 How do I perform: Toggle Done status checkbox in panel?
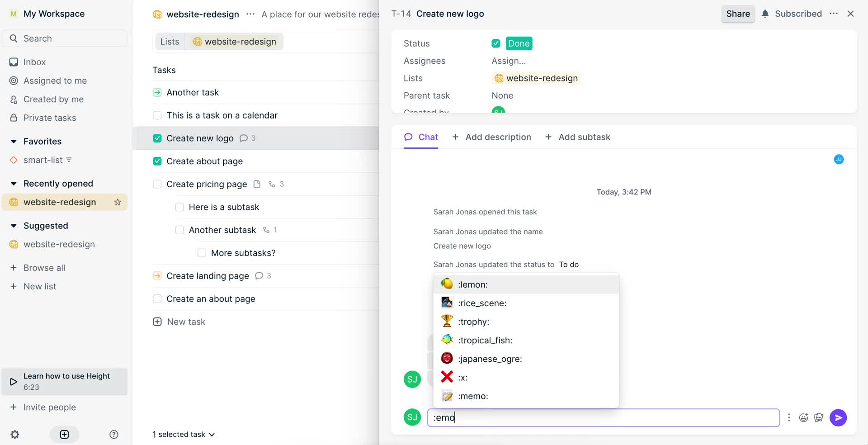tap(496, 43)
